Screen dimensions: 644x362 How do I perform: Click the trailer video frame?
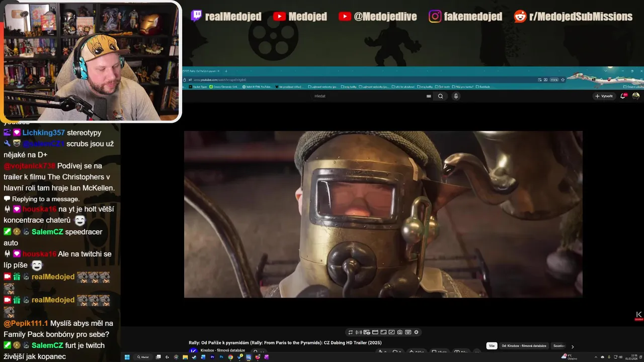(383, 214)
